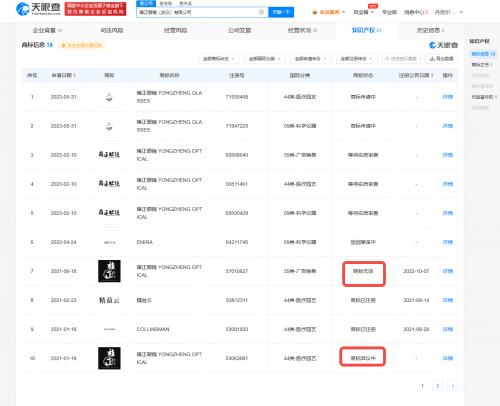Screen dimensions: 500x406
Task: Open 详情 link for row 5
Action: 447,213
